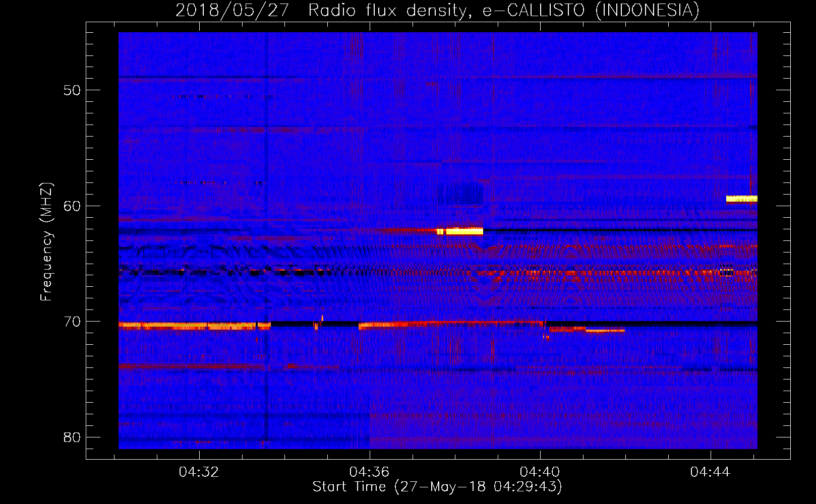The height and width of the screenshot is (504, 816).
Task: Click the orange band at 70 MHz near 04:32
Action: click(195, 326)
